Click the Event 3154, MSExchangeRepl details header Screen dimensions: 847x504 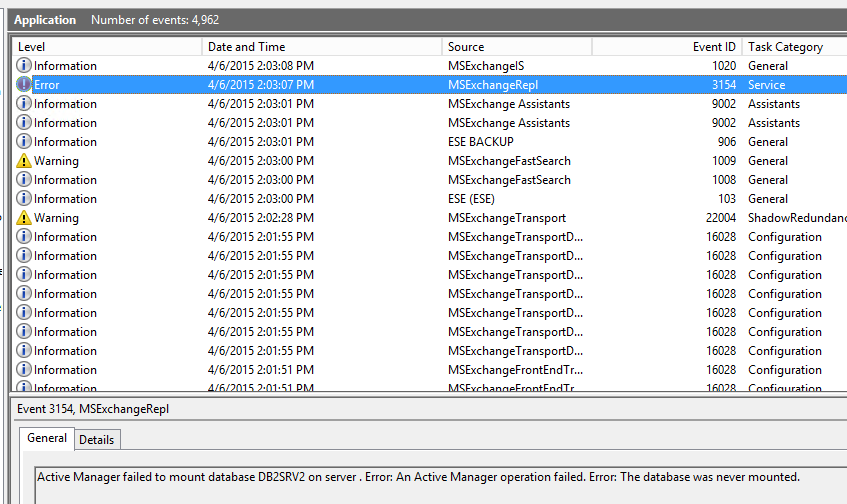(x=93, y=409)
